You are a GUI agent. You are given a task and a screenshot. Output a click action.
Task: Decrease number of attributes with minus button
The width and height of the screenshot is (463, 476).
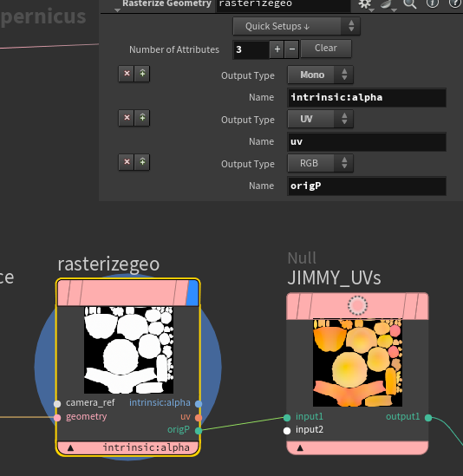[292, 49]
